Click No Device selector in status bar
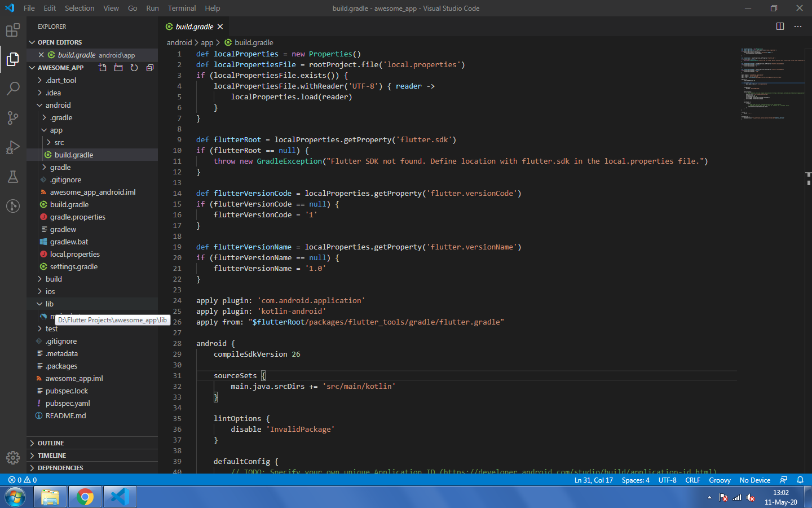This screenshot has height=508, width=812. coord(755,480)
